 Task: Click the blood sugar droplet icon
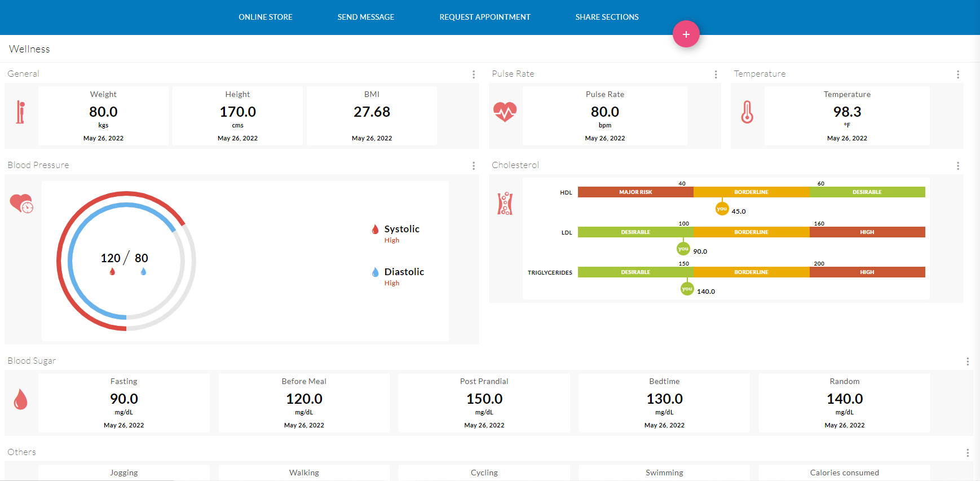coord(20,399)
